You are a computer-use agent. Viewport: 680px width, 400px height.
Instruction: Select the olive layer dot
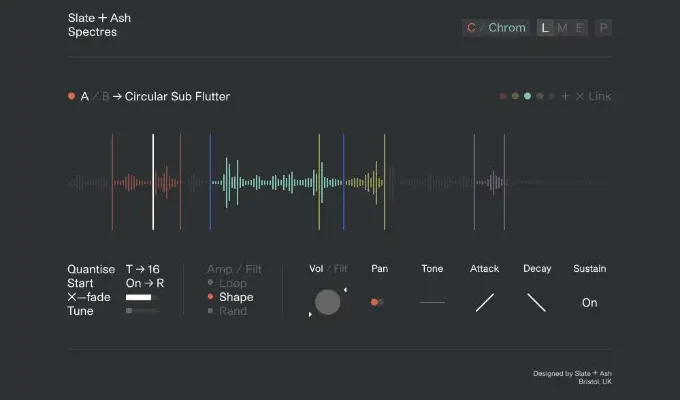(x=515, y=97)
